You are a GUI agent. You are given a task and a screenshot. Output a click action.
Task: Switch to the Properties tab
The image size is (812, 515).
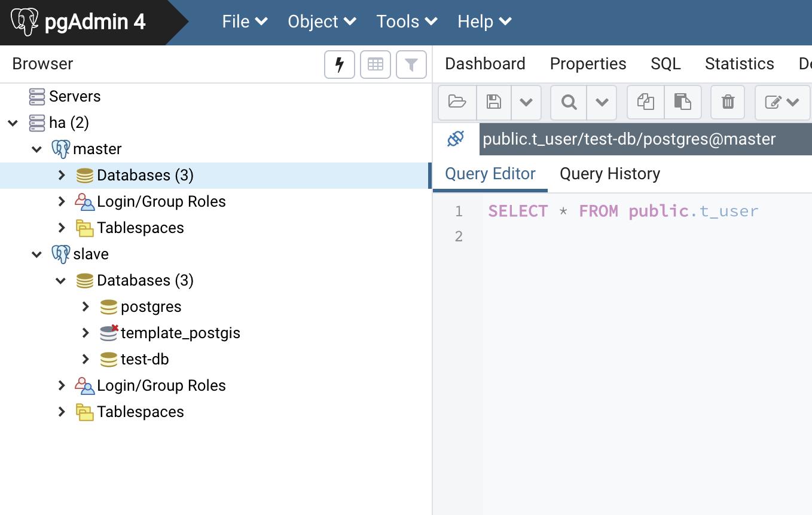[x=588, y=63]
